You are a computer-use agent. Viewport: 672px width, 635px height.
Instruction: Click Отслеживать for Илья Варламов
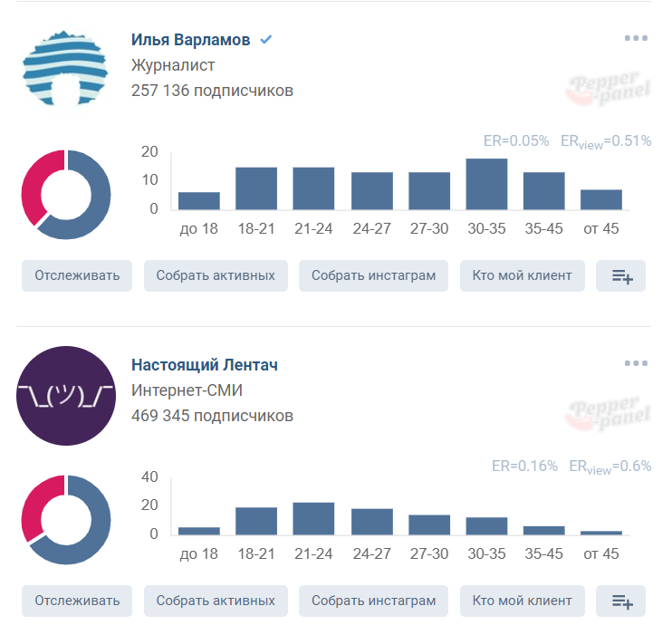point(77,275)
